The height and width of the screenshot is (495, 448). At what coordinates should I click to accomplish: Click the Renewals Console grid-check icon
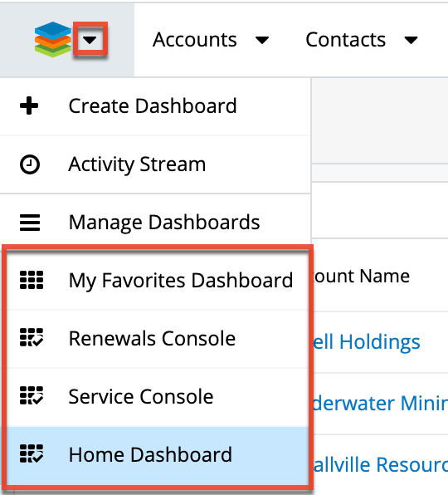[x=32, y=337]
